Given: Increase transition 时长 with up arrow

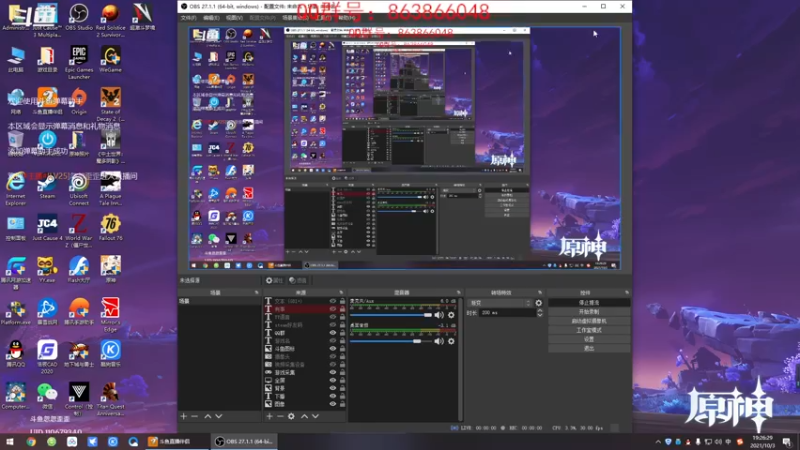Looking at the screenshot, I should click(540, 311).
